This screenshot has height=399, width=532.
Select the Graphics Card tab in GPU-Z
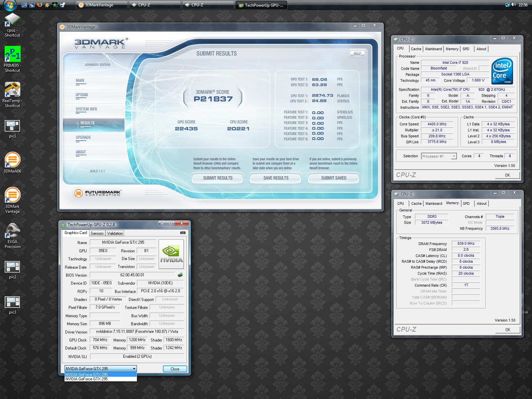tap(75, 233)
